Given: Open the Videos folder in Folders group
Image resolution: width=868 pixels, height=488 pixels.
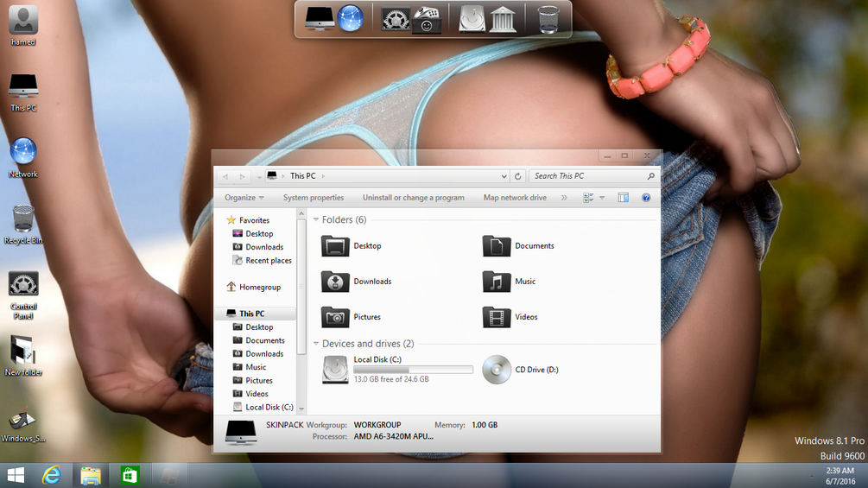Looking at the screenshot, I should pyautogui.click(x=510, y=316).
